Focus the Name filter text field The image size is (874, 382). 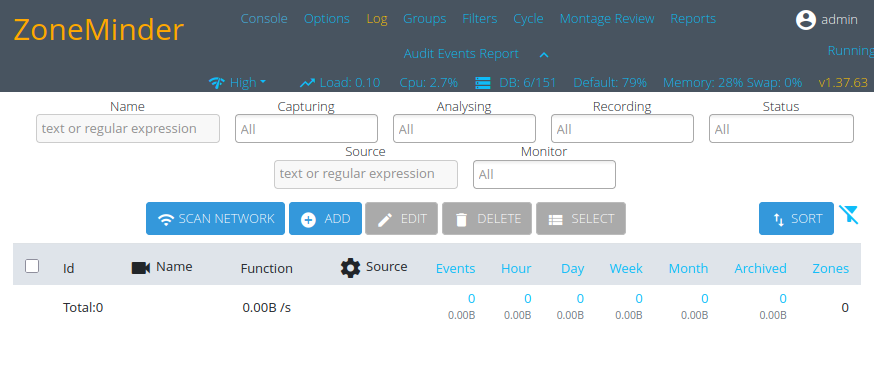tap(128, 128)
